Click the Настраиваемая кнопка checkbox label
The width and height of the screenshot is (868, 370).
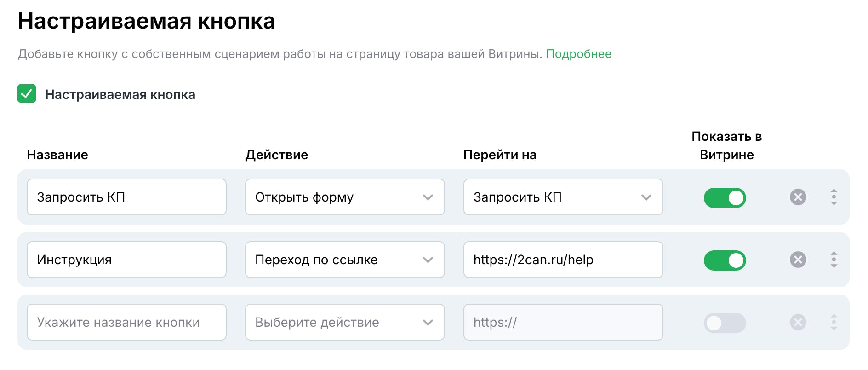click(120, 94)
